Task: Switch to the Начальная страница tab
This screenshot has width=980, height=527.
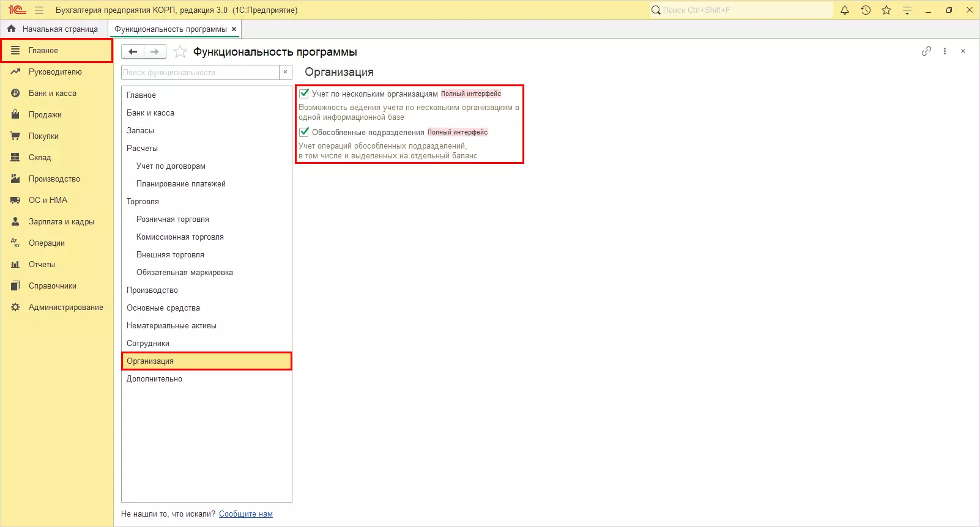Action: (x=54, y=29)
